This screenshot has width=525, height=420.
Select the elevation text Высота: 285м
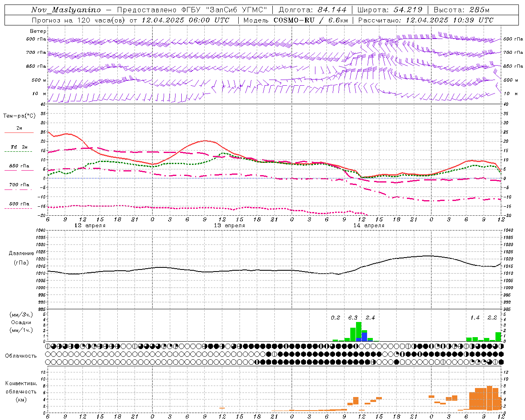click(461, 10)
